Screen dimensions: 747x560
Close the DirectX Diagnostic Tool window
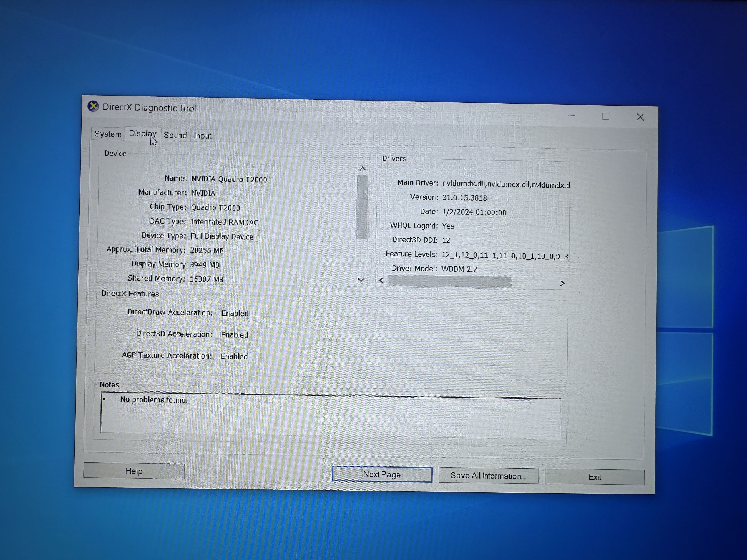click(640, 117)
